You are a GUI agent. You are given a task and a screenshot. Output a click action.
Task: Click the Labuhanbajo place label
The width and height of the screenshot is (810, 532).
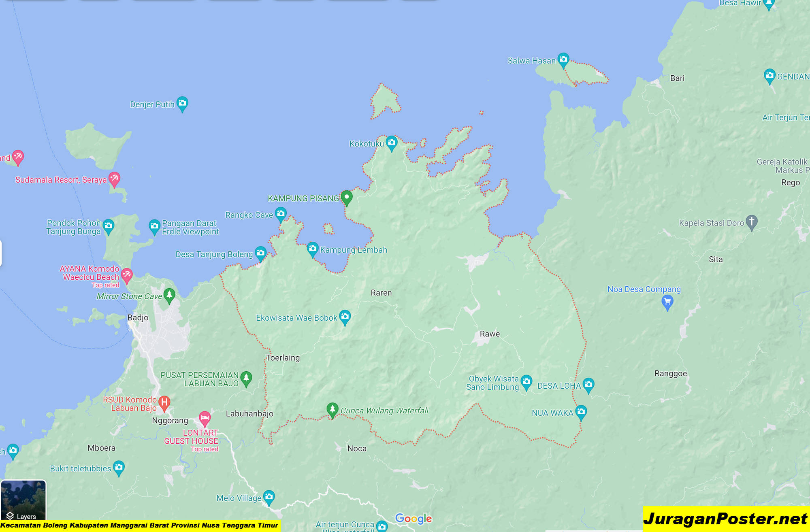pos(249,414)
